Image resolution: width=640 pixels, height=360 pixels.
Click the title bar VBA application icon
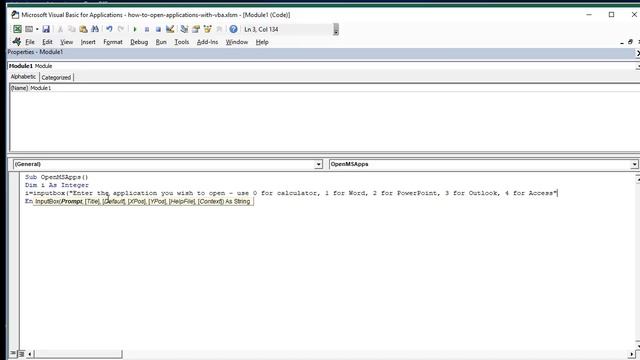15,15
